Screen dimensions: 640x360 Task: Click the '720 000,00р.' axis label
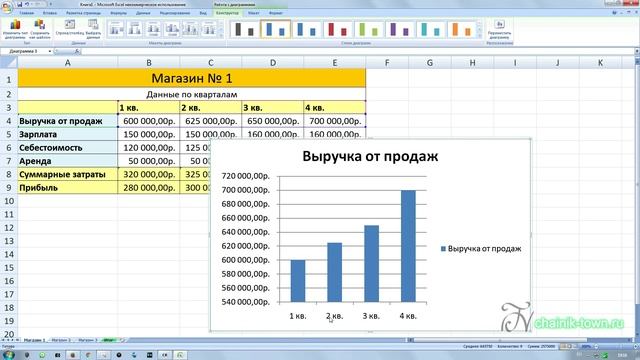point(245,176)
